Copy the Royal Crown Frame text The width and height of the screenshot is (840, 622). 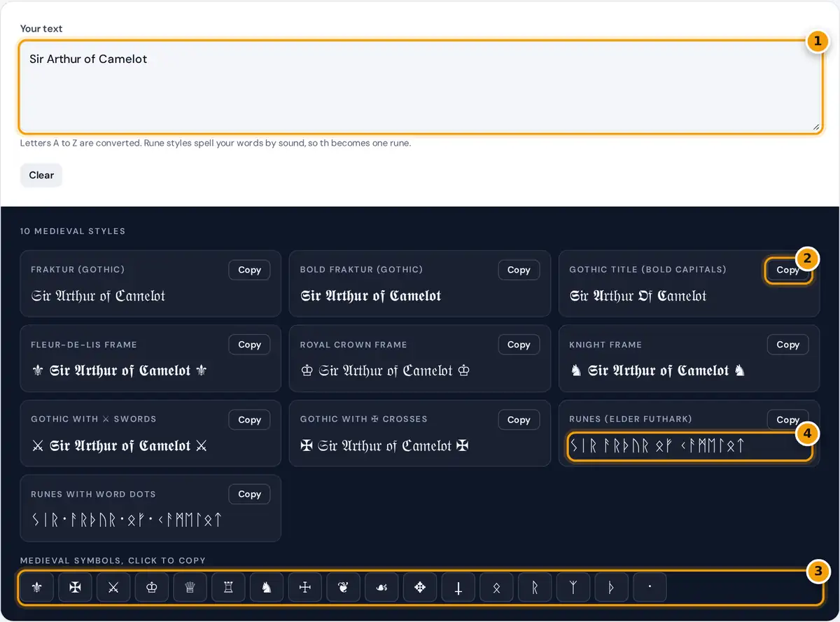(519, 345)
